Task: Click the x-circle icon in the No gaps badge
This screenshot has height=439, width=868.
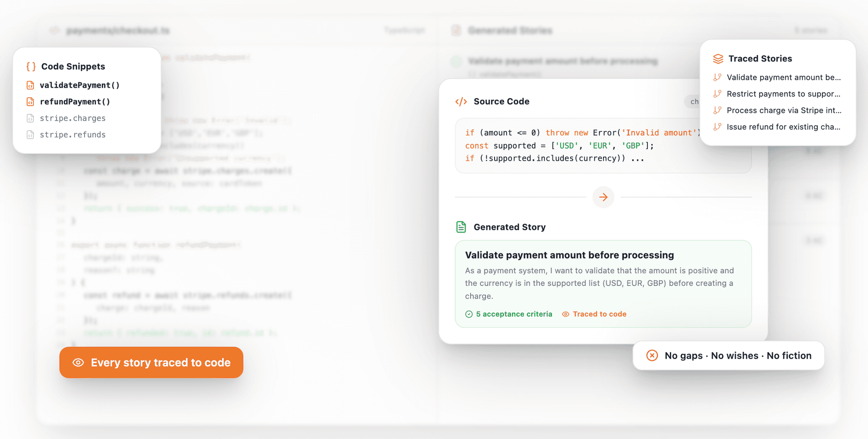Action: click(x=652, y=355)
